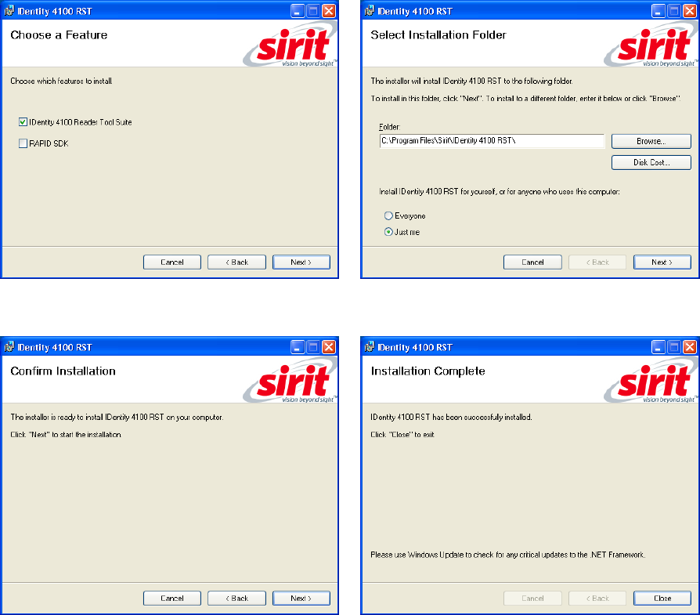Click the 'Select Installation Folder' heading
700x615 pixels.
pos(438,34)
